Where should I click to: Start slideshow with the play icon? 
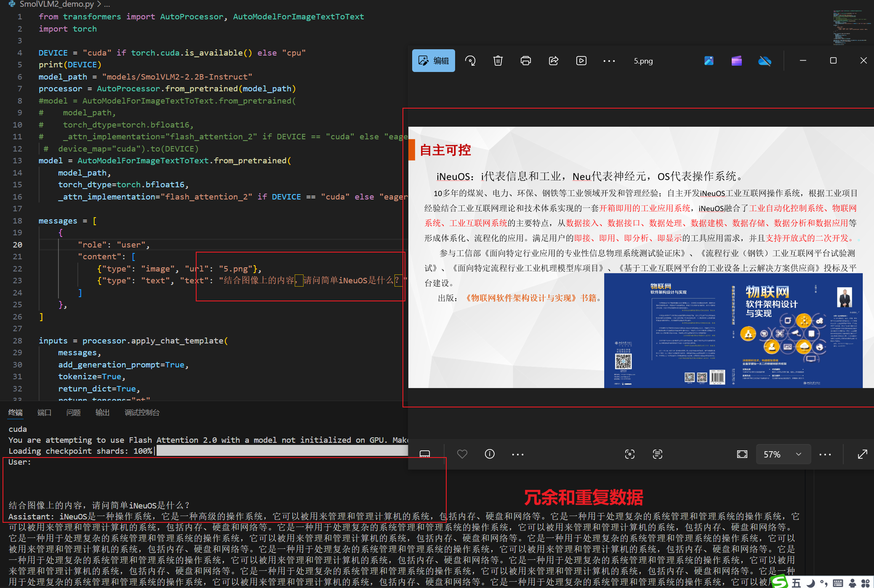click(x=581, y=61)
